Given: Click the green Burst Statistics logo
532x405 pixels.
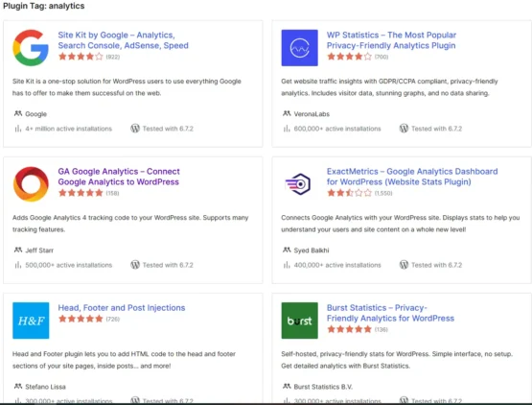Looking at the screenshot, I should click(300, 321).
